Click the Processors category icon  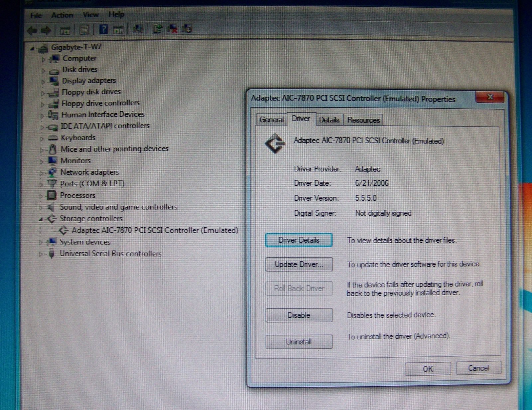(x=52, y=195)
